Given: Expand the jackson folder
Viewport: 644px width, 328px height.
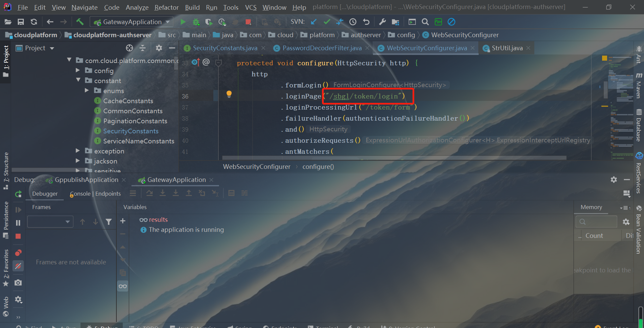Looking at the screenshot, I should [x=78, y=161].
